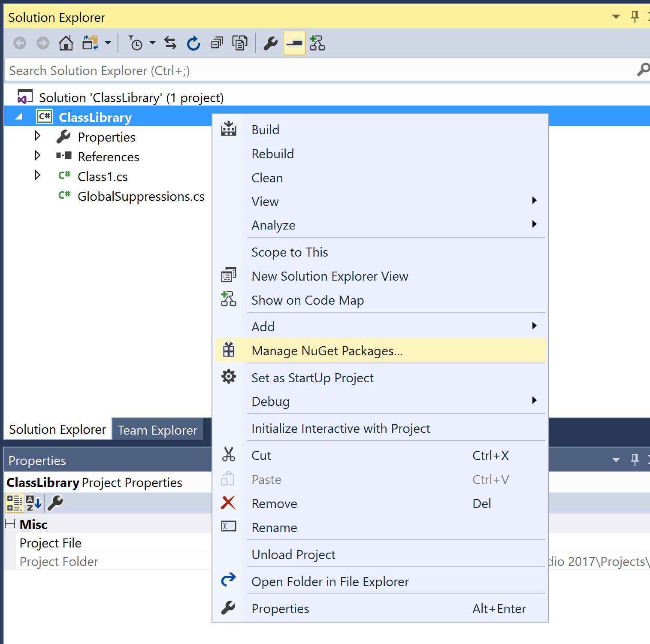Click Manage NuGet Packages...
This screenshot has width=650, height=644.
(x=381, y=351)
